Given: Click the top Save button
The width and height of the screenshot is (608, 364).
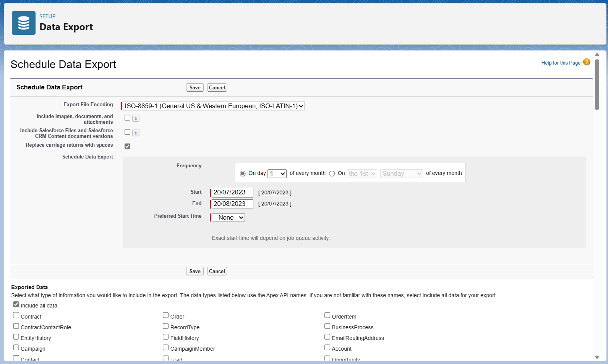Looking at the screenshot, I should click(195, 87).
